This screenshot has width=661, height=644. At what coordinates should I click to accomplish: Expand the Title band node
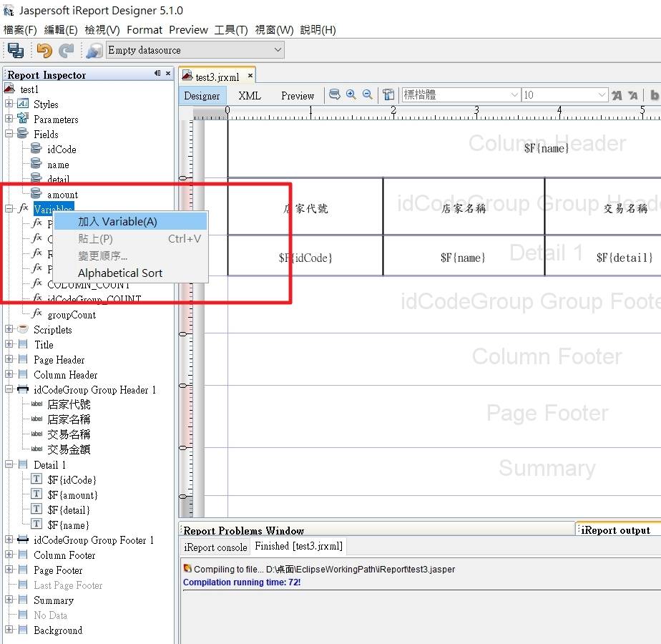[x=9, y=343]
